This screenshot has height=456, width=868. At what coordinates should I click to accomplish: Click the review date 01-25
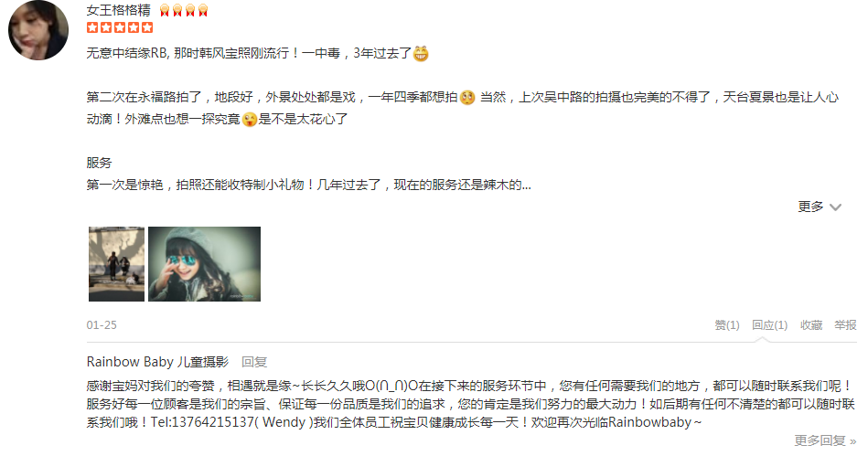coord(102,325)
